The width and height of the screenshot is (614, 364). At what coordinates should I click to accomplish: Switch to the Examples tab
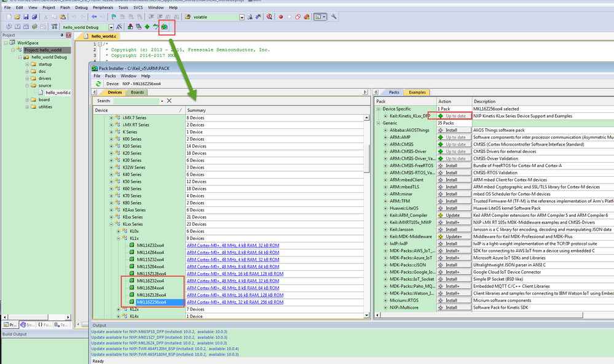coord(417,92)
